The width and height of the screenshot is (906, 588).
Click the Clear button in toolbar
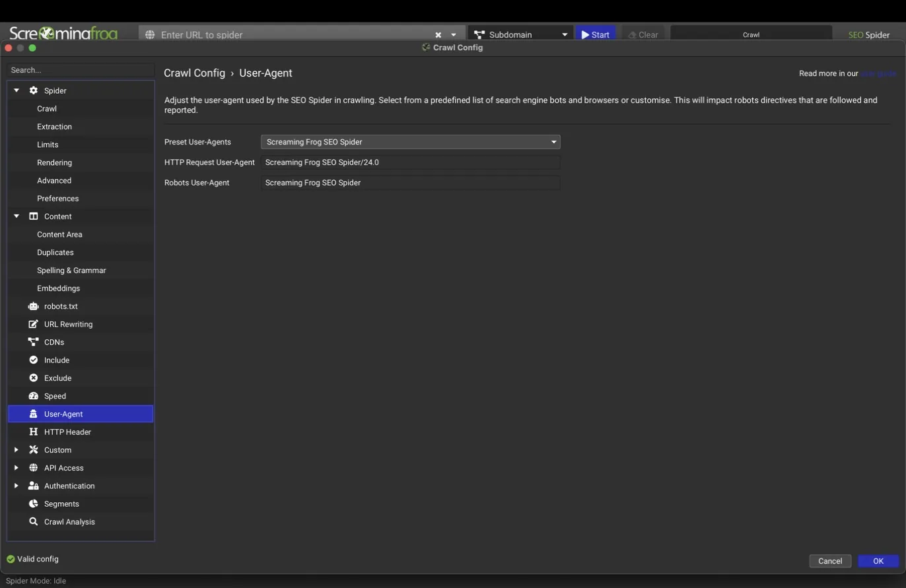point(643,34)
